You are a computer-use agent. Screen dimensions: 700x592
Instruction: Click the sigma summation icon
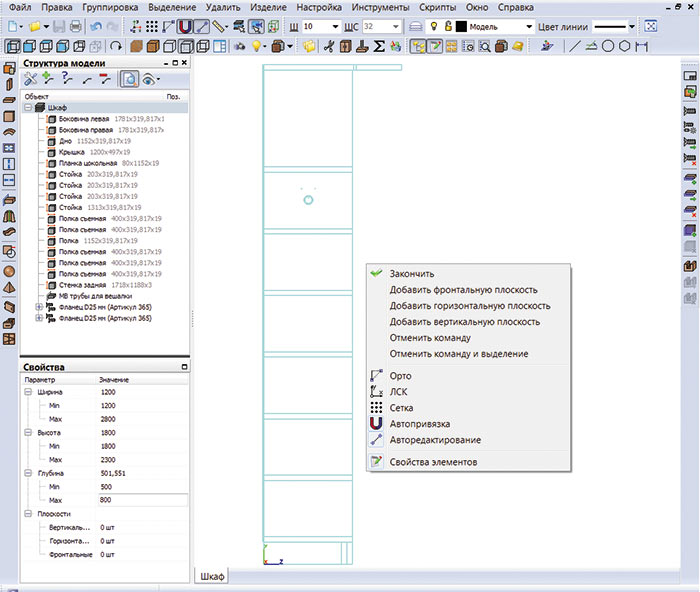pos(379,46)
